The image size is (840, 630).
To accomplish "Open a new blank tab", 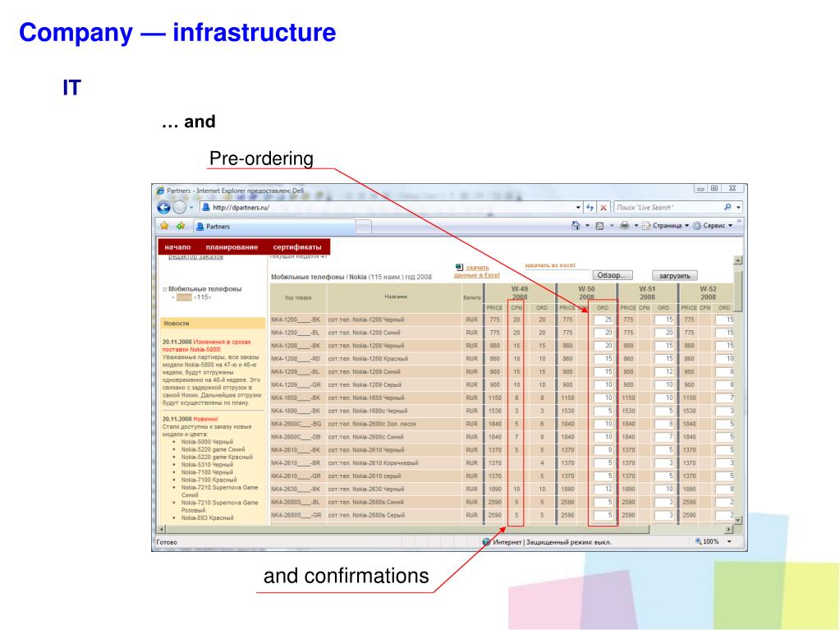I will coord(364,228).
